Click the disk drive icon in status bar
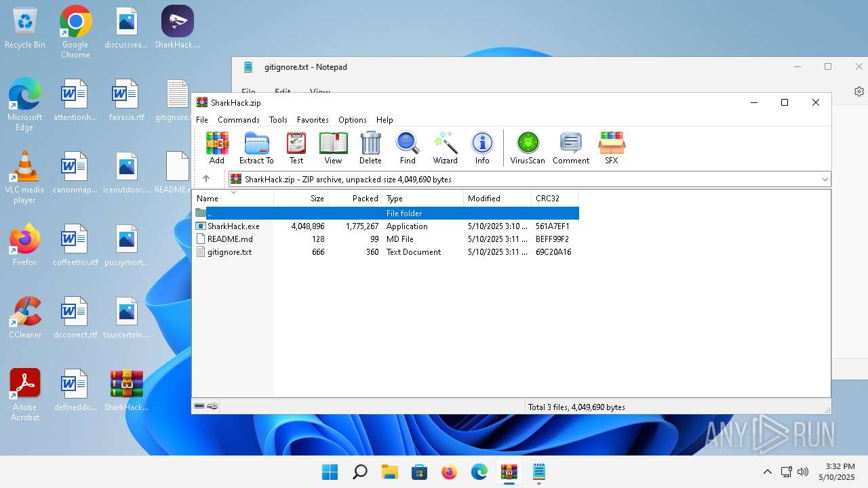Viewport: 868px width, 488px height. 199,407
